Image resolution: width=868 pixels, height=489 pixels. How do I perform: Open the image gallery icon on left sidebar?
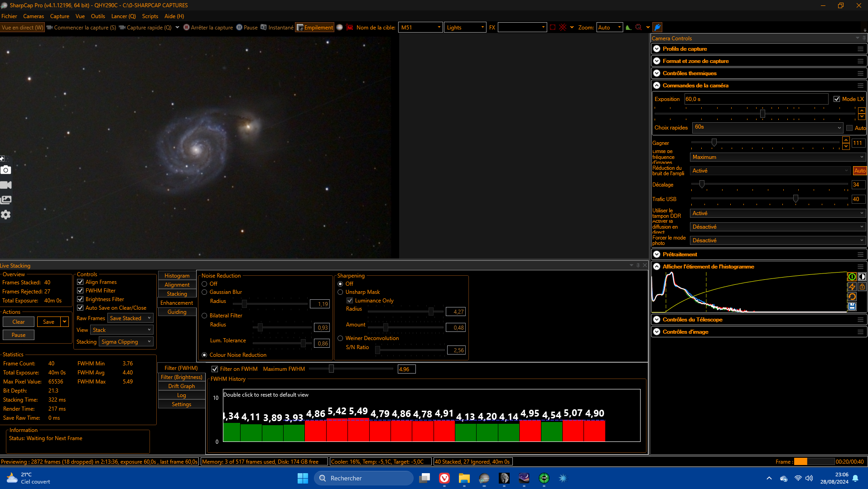click(x=6, y=200)
